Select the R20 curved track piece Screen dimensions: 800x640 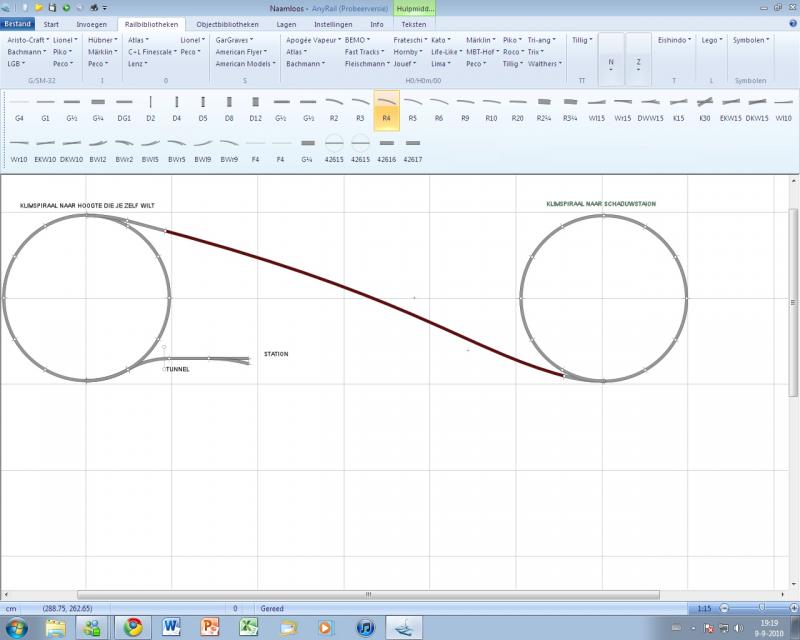517,107
